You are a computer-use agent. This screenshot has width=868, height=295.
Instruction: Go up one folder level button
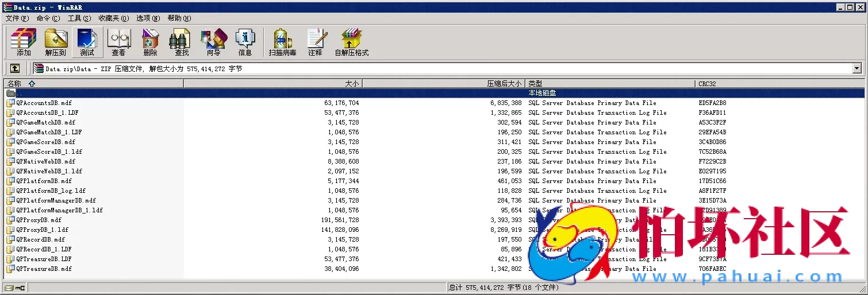[x=15, y=68]
